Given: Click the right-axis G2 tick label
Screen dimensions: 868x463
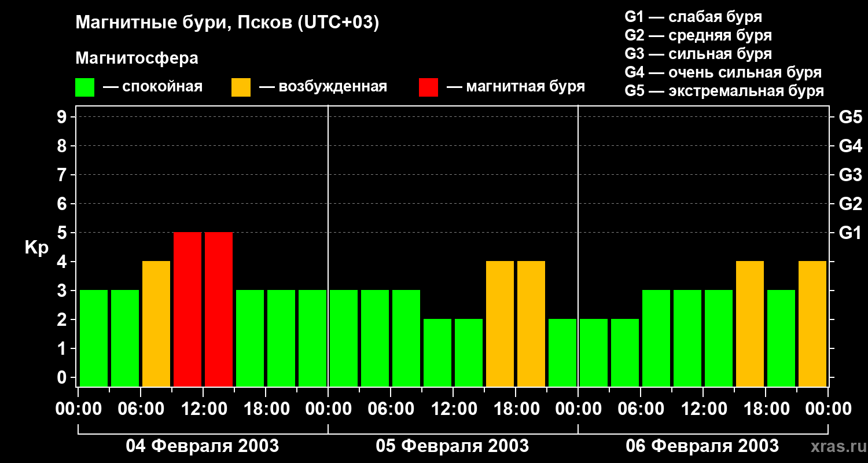Looking at the screenshot, I should click(x=851, y=204).
